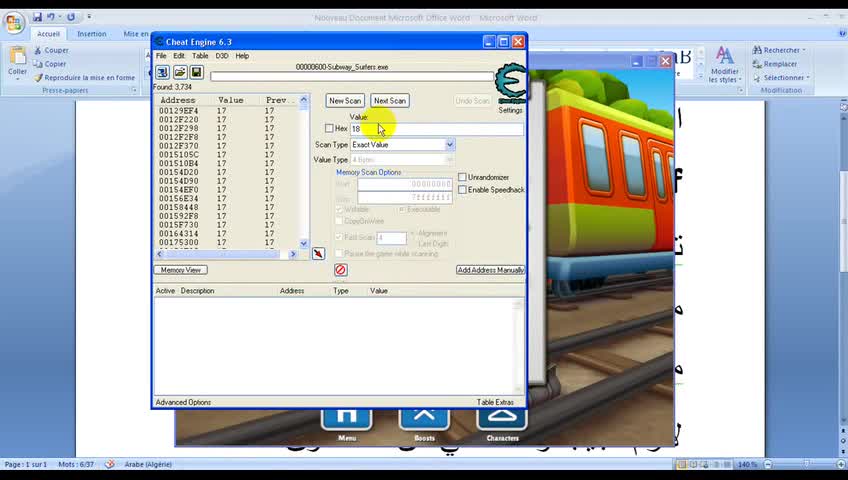Open the Table menu in Cheat Engine
This screenshot has height=480, width=848.
[200, 56]
